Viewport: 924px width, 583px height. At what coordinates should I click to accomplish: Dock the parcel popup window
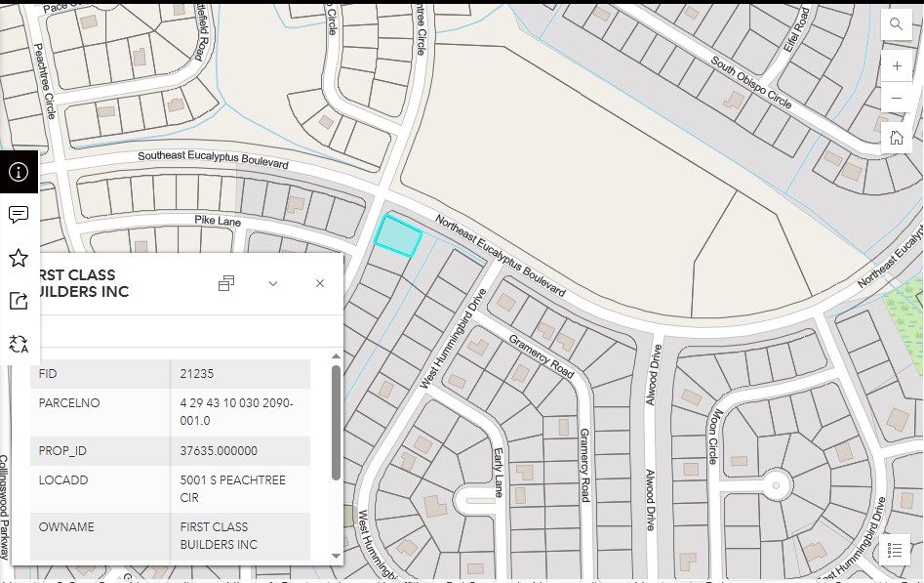(x=226, y=283)
